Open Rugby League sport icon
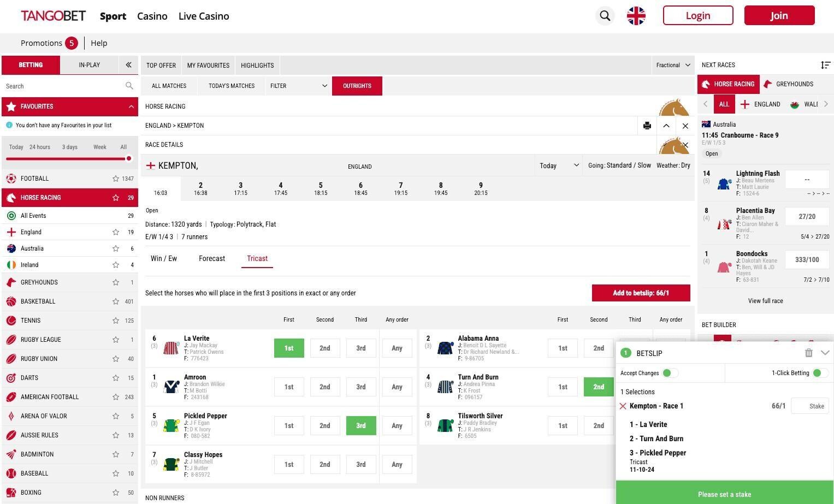The height and width of the screenshot is (504, 834). [11, 340]
